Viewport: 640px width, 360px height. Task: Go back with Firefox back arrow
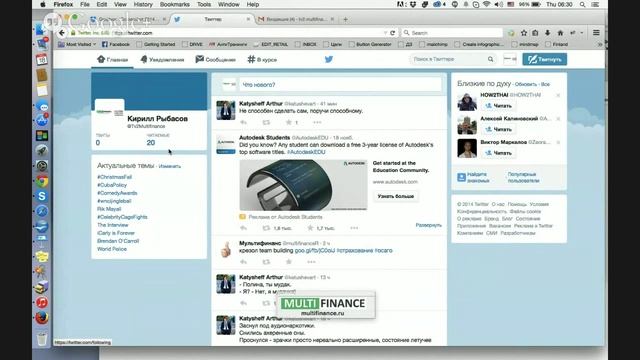coord(62,33)
